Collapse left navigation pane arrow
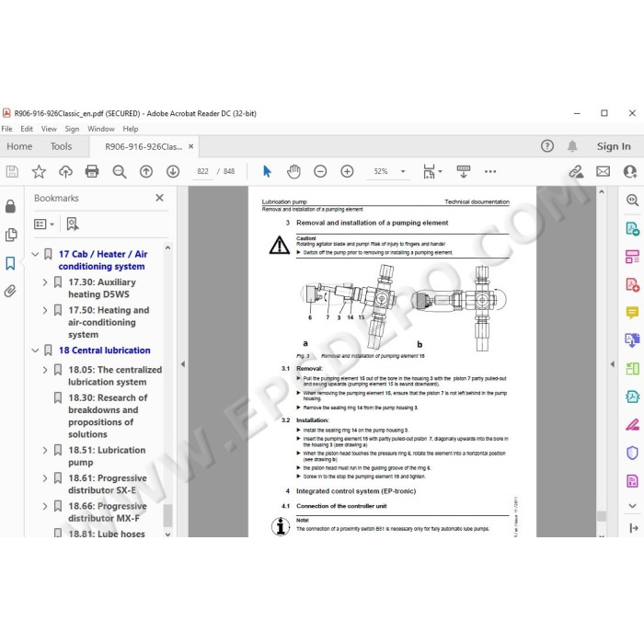 [x=183, y=364]
